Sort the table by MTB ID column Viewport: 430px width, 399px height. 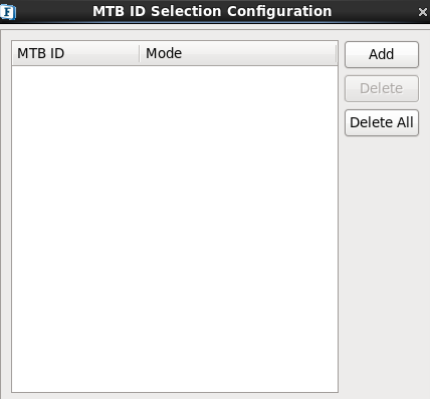point(76,53)
